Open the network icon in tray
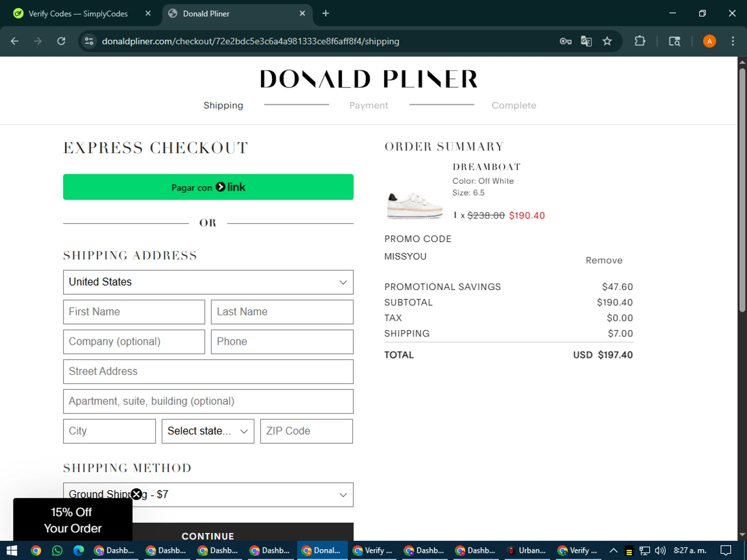The image size is (747, 560). coord(644,551)
